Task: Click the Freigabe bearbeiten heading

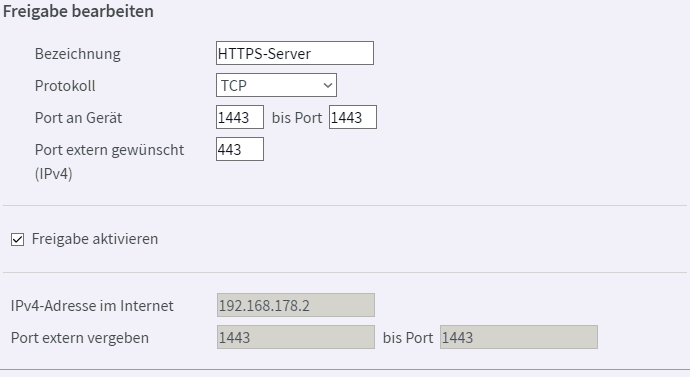Action: (x=78, y=11)
